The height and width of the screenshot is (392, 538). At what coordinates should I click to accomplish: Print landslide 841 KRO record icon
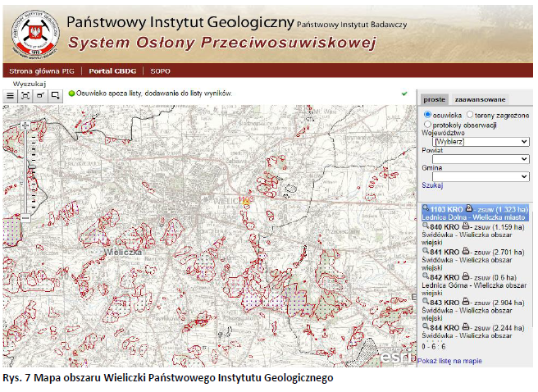point(465,251)
